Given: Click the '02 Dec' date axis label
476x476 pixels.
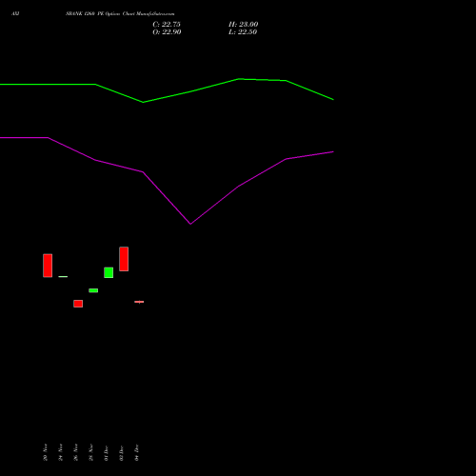Looking at the screenshot, I should [x=122, y=453].
